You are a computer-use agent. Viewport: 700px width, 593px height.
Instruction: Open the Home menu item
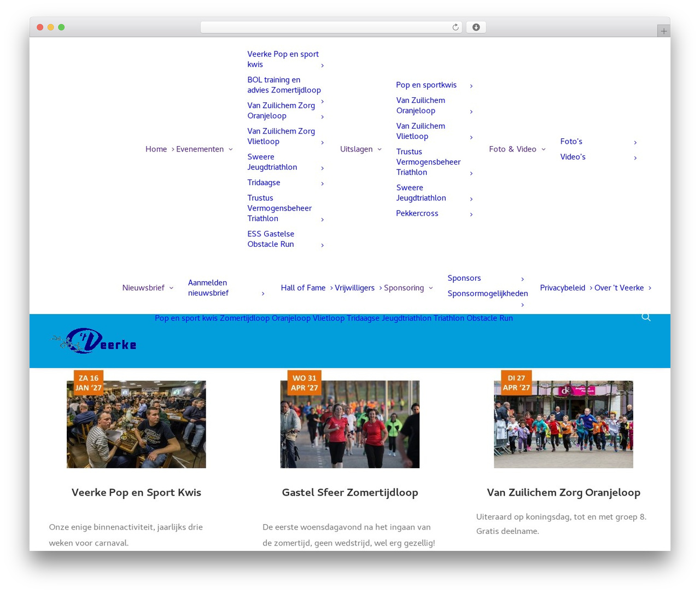pyautogui.click(x=156, y=149)
